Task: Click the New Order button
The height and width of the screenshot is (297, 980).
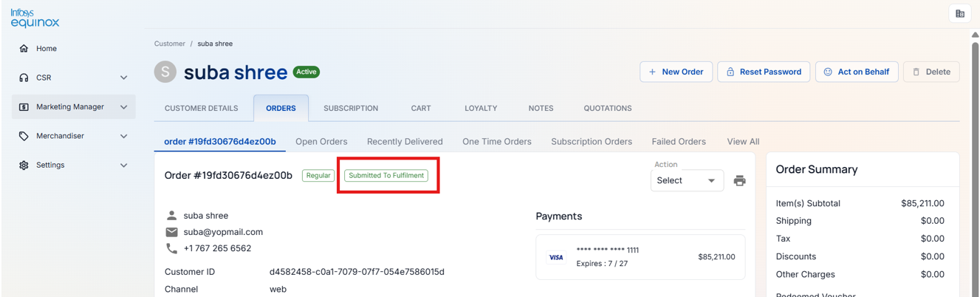Action: (676, 72)
